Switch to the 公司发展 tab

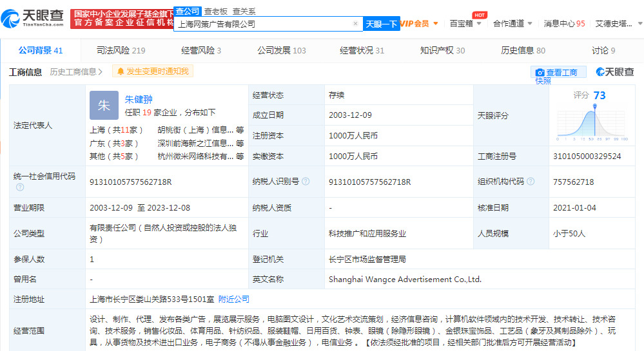pyautogui.click(x=282, y=50)
